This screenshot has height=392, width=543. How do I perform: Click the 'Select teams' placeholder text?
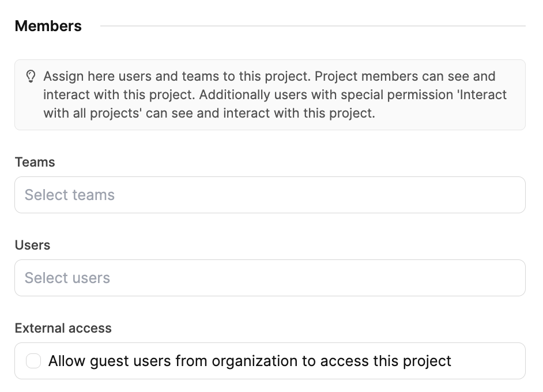coord(70,195)
